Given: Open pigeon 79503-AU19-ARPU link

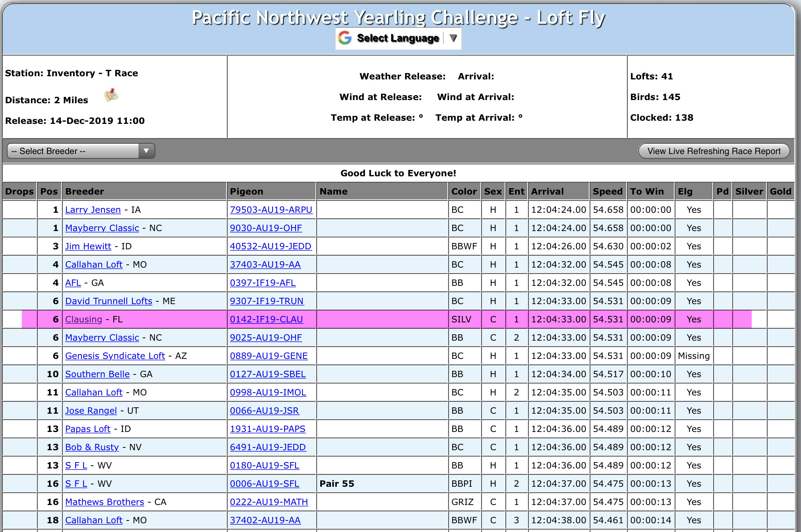Looking at the screenshot, I should tap(271, 210).
